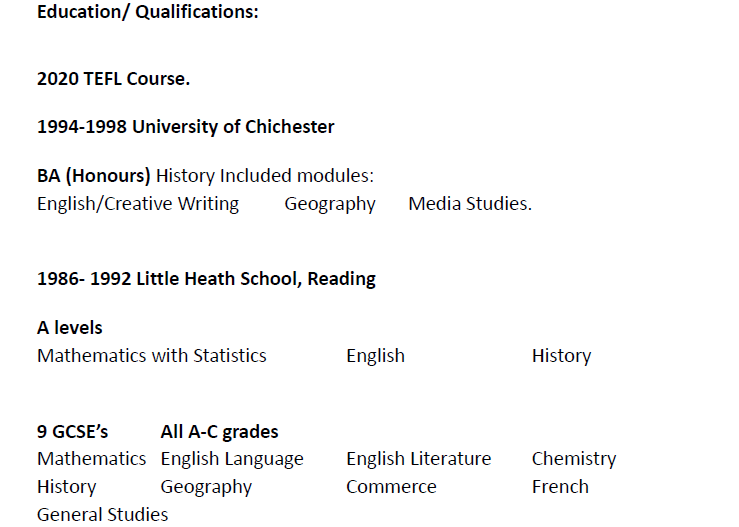Viewport: 739px width, 527px height.
Task: Click Mathematics with Statistics text
Action: 152,356
